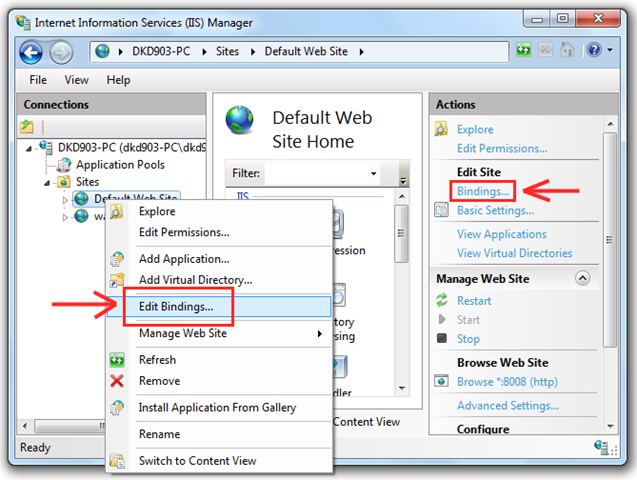
Task: Click the green Restart icon in Actions
Action: tap(442, 300)
